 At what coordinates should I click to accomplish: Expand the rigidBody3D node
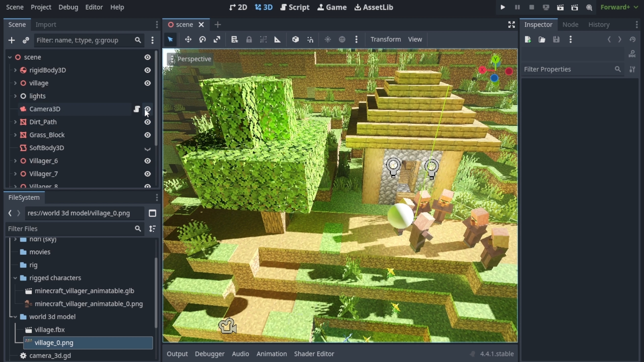[x=15, y=70]
